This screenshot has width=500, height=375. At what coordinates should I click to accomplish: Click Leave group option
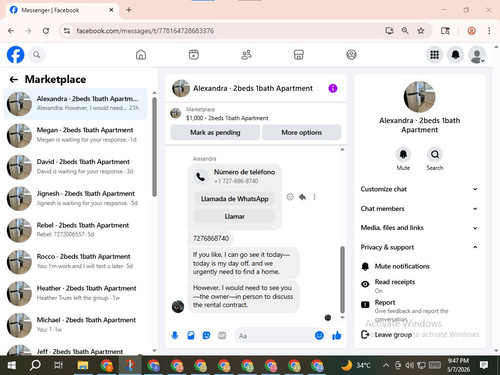point(393,334)
